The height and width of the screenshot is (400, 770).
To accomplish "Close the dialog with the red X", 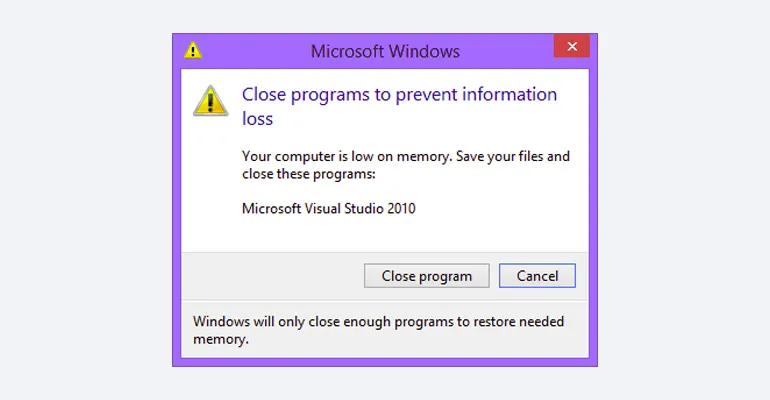I will [571, 47].
